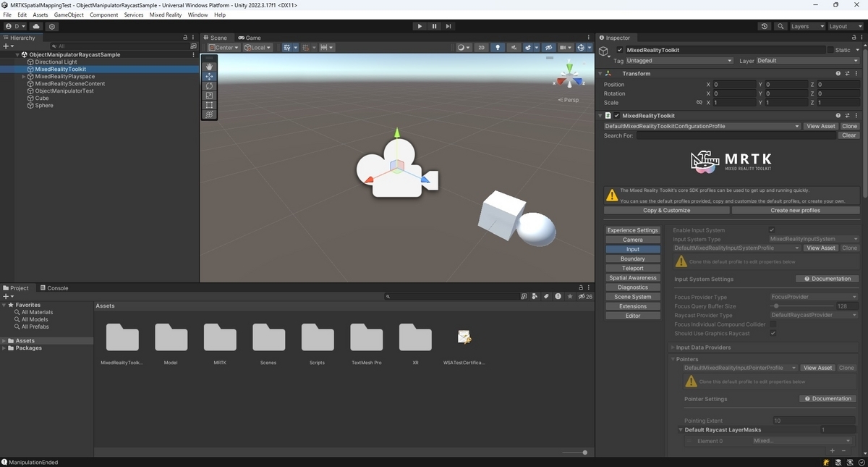
Task: Open the Layer dropdown in Inspector
Action: [x=809, y=61]
